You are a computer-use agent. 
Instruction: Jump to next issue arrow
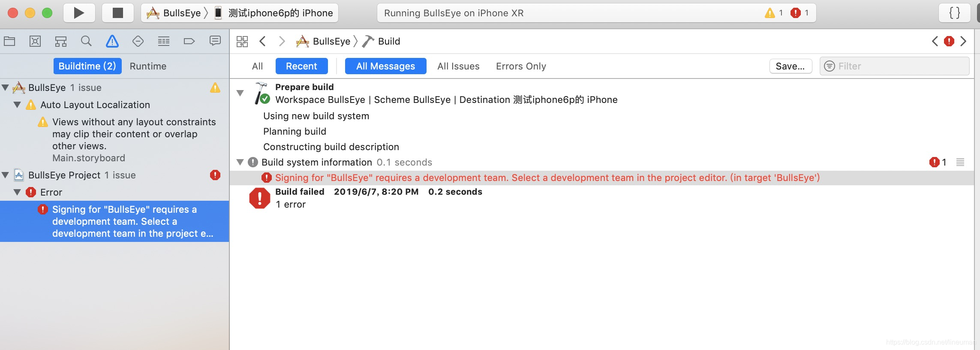pos(963,41)
